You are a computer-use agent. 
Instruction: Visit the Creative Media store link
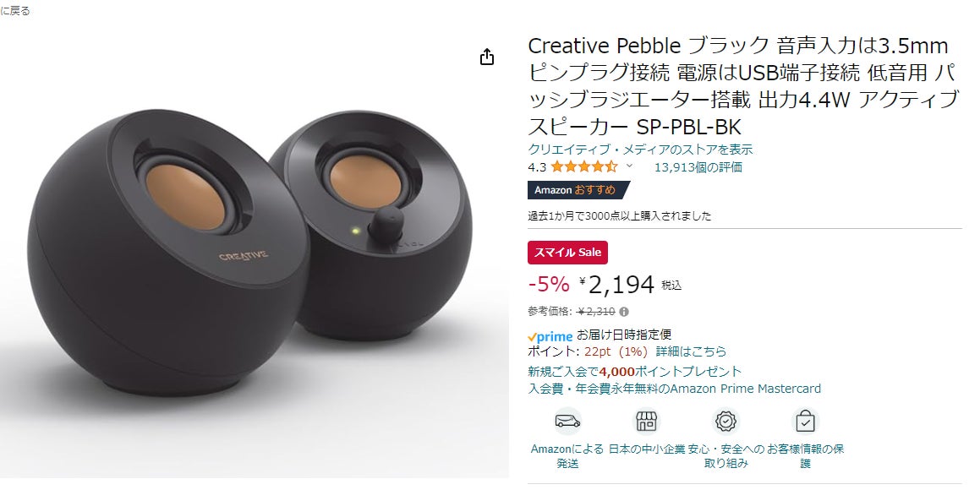(640, 150)
